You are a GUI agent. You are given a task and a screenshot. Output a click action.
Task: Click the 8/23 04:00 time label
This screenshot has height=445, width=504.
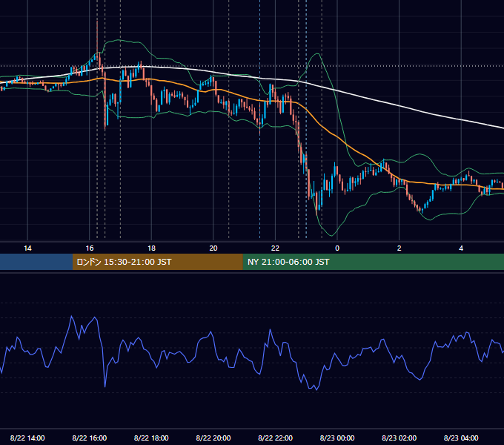461,438
